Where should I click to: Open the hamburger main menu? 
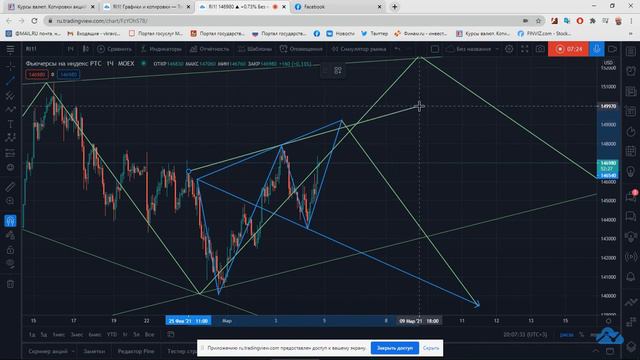click(10, 49)
